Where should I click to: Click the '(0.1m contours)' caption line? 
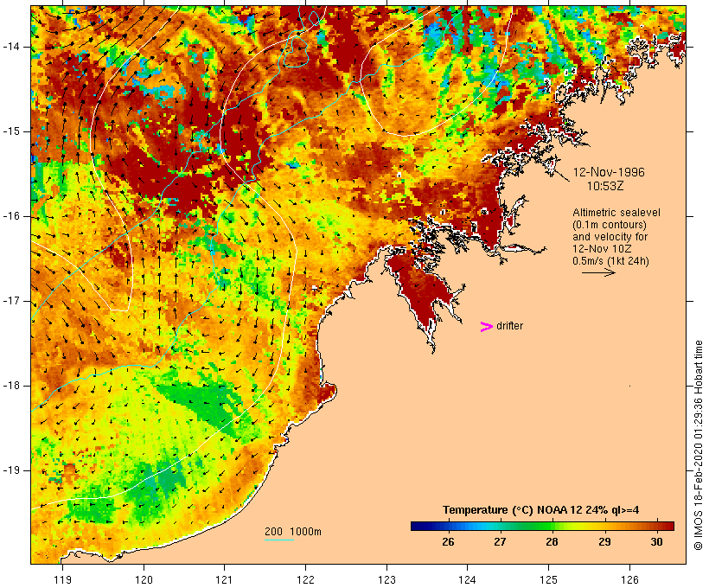click(x=610, y=225)
